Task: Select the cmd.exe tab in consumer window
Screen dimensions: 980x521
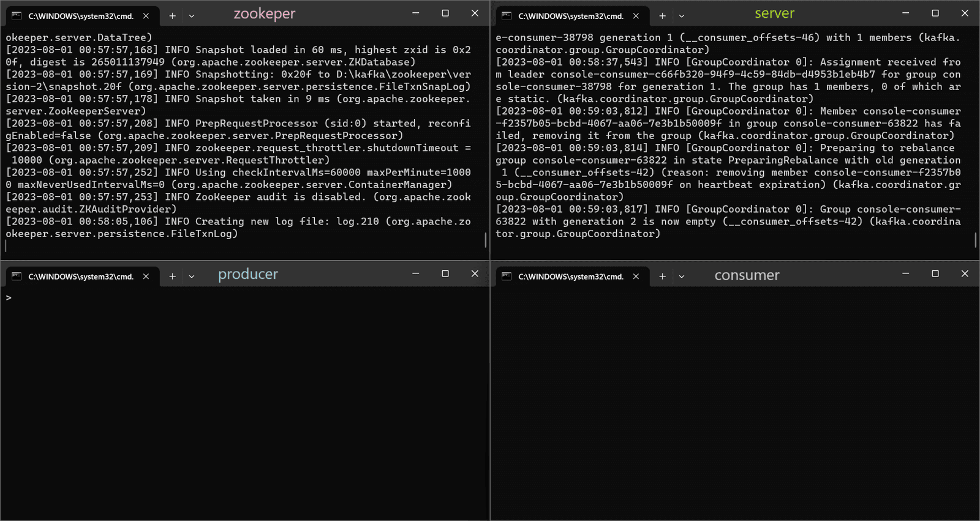Action: click(572, 276)
